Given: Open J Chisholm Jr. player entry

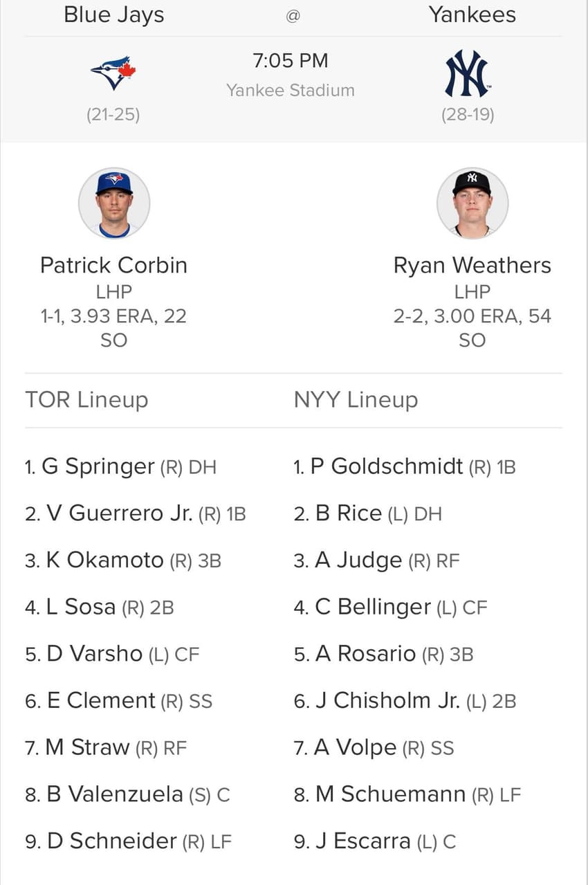Looking at the screenshot, I should point(405,700).
